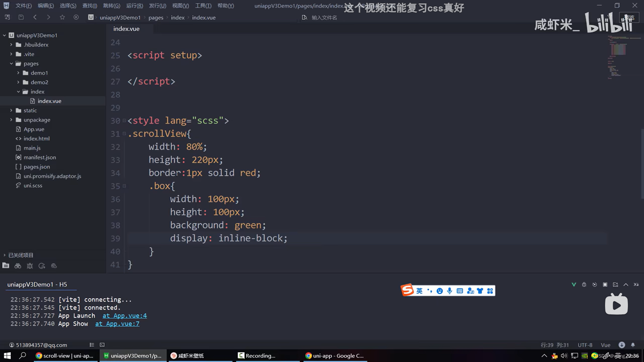Click the new file icon at toolbar start

(x=7, y=17)
